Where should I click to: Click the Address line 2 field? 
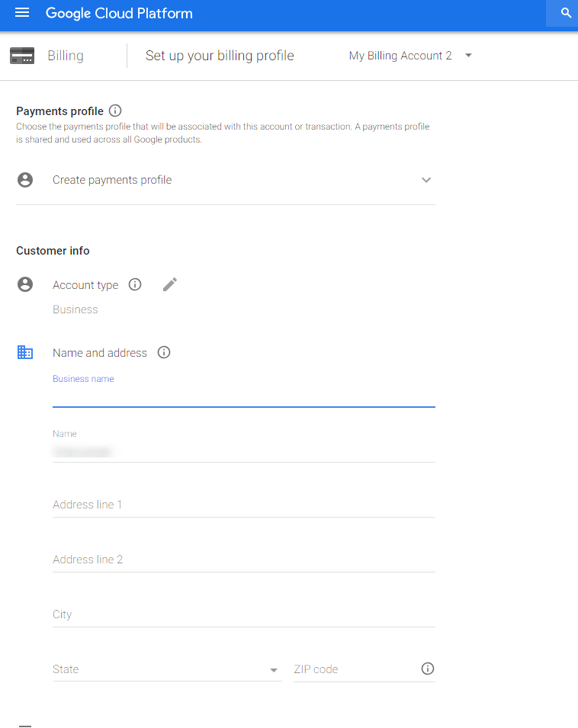(243, 560)
